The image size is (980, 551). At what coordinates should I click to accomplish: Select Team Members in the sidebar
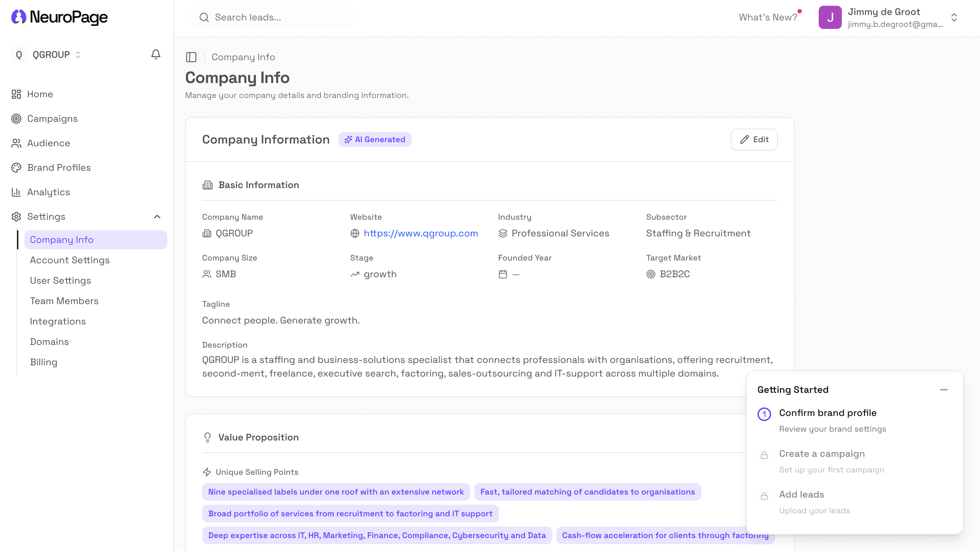(64, 301)
